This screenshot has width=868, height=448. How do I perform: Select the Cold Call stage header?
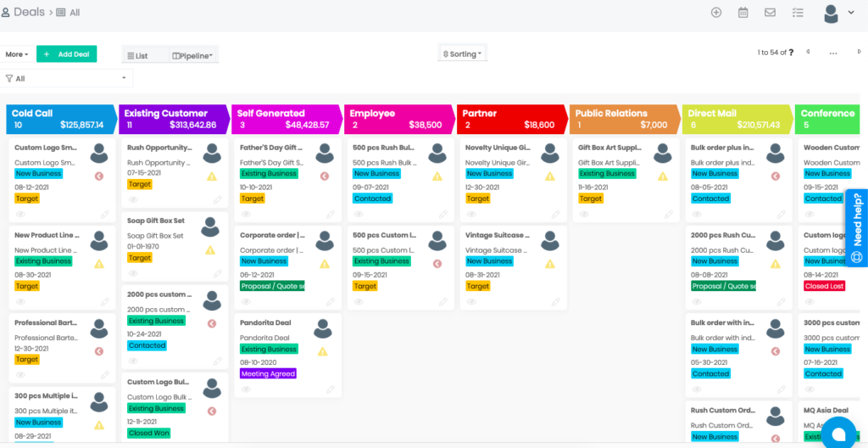pos(60,119)
